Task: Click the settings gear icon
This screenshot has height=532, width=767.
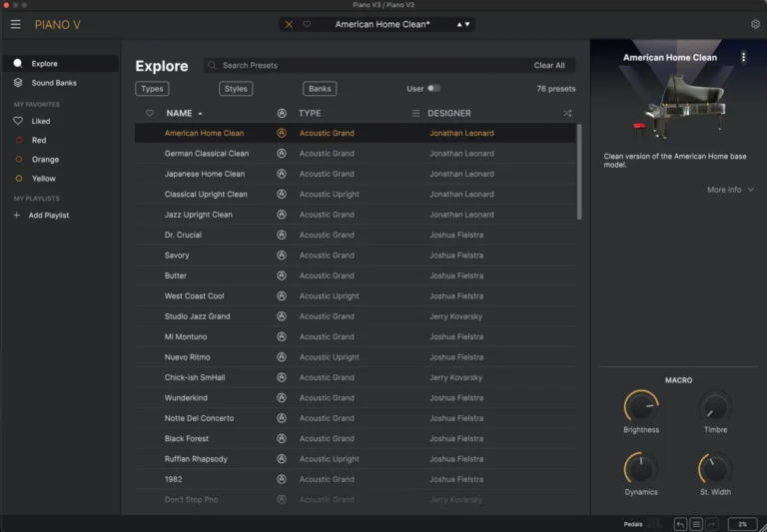Action: (755, 24)
